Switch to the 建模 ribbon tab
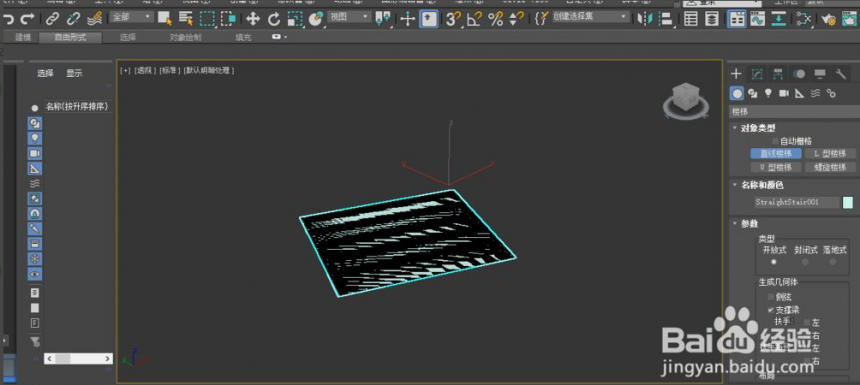This screenshot has height=385, width=860. (23, 37)
